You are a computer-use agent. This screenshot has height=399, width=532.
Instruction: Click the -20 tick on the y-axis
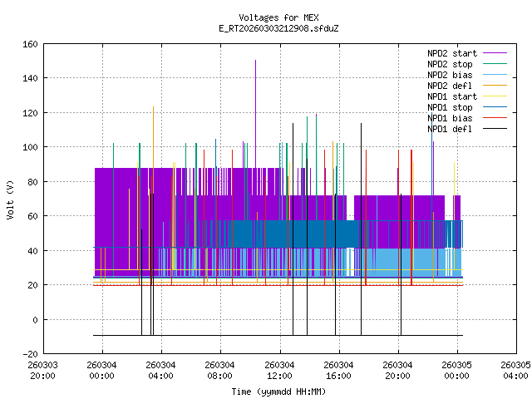tap(28, 354)
